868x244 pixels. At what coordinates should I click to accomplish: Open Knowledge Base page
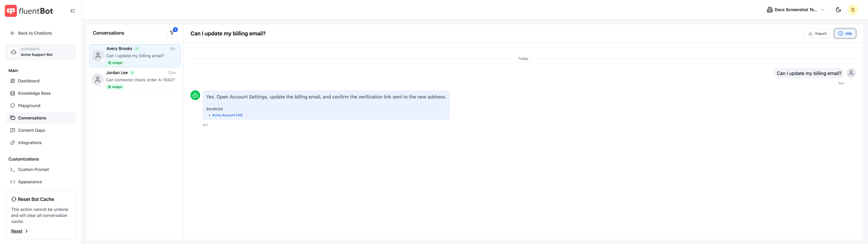click(x=41, y=93)
